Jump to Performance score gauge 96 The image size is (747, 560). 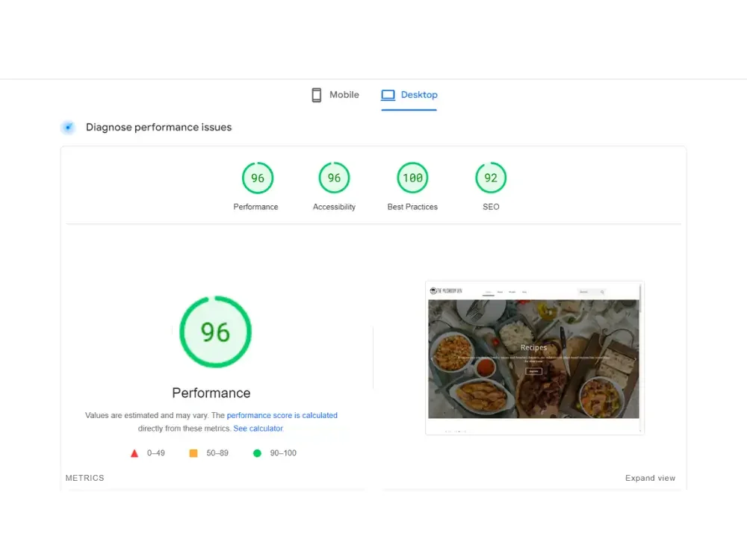[257, 178]
